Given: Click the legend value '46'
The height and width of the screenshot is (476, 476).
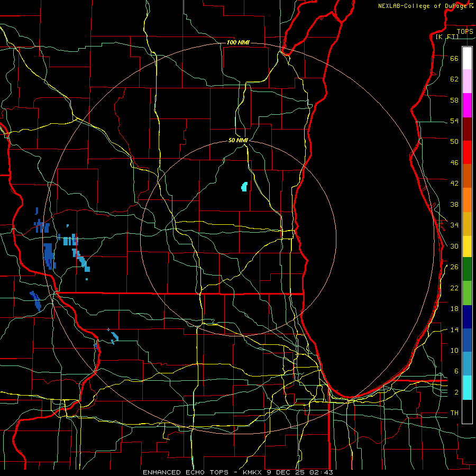Looking at the screenshot, I should [x=454, y=163].
